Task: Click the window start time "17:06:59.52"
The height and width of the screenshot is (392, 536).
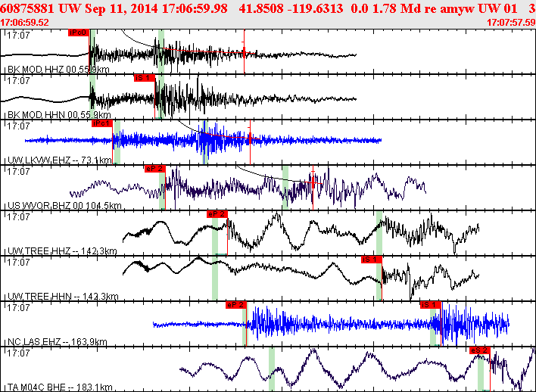Action: 25,23
